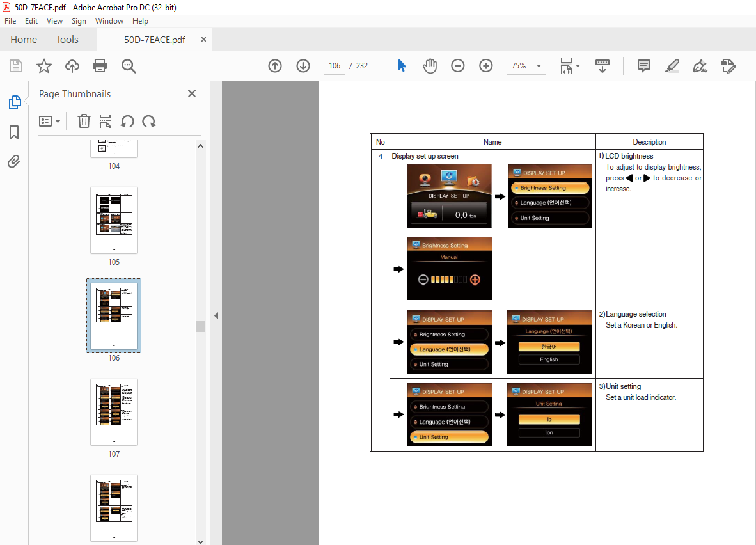This screenshot has height=545, width=756.
Task: Print the document
Action: coord(100,66)
